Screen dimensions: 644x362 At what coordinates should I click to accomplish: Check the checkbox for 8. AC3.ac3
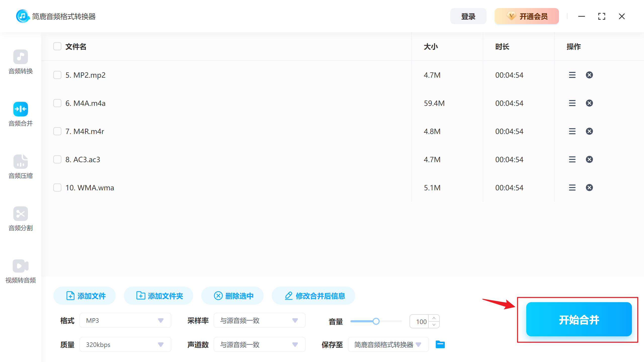[x=57, y=159]
